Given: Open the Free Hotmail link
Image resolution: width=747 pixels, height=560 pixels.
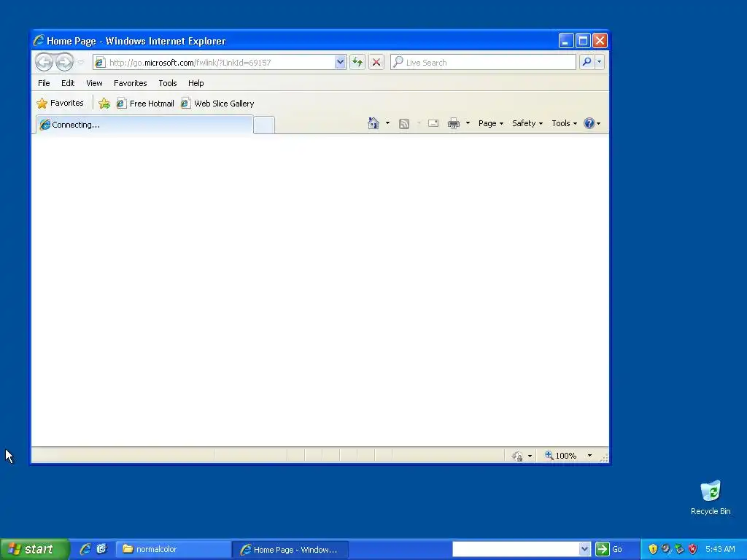Looking at the screenshot, I should click(145, 104).
